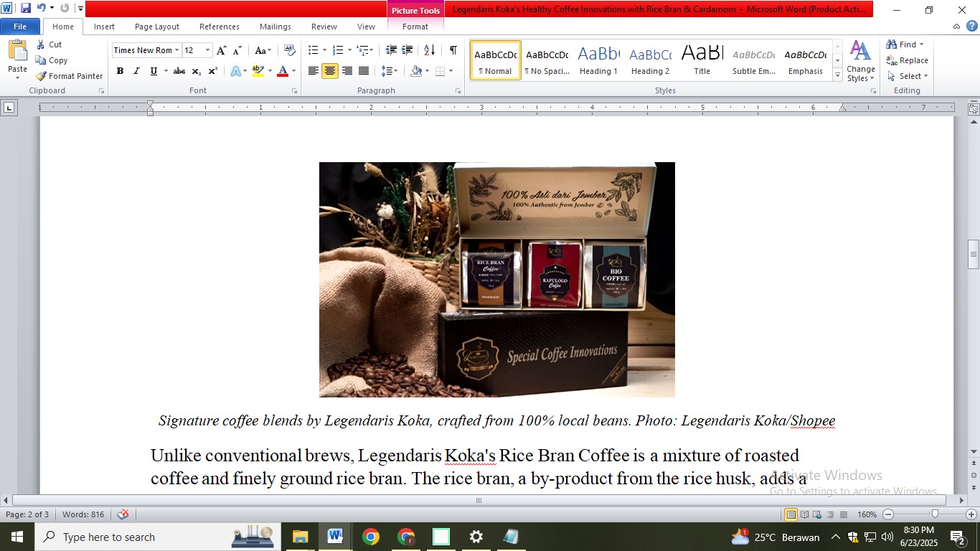The image size is (980, 551).
Task: Click the Words: 816 counter
Action: [x=83, y=514]
